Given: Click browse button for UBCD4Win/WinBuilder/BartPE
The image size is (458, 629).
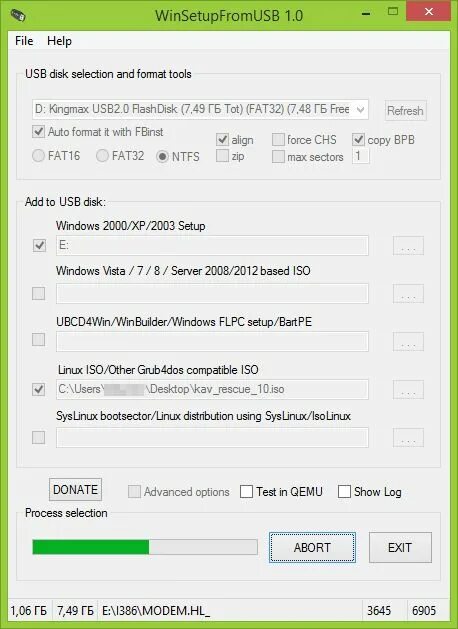Looking at the screenshot, I should click(x=408, y=341).
